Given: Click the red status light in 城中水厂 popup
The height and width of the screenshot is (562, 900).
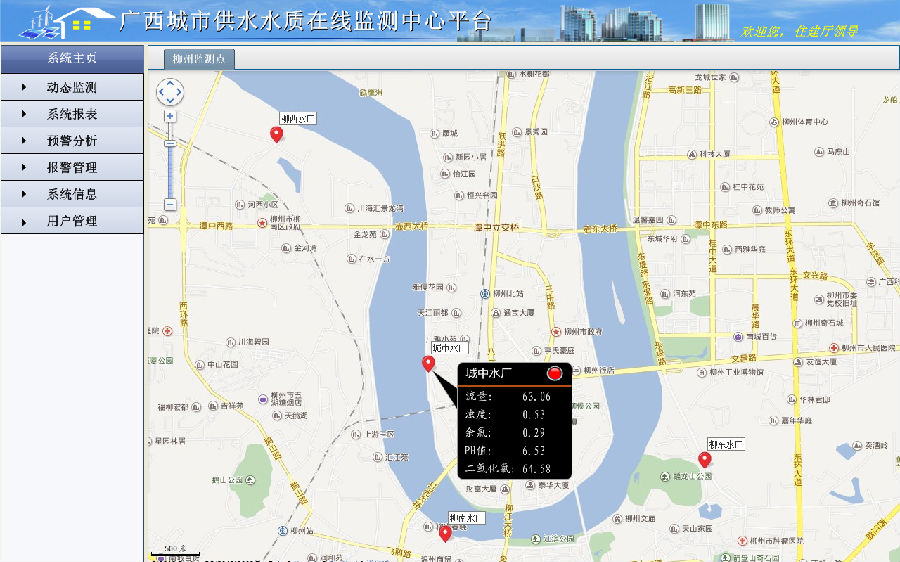Looking at the screenshot, I should pos(555,373).
